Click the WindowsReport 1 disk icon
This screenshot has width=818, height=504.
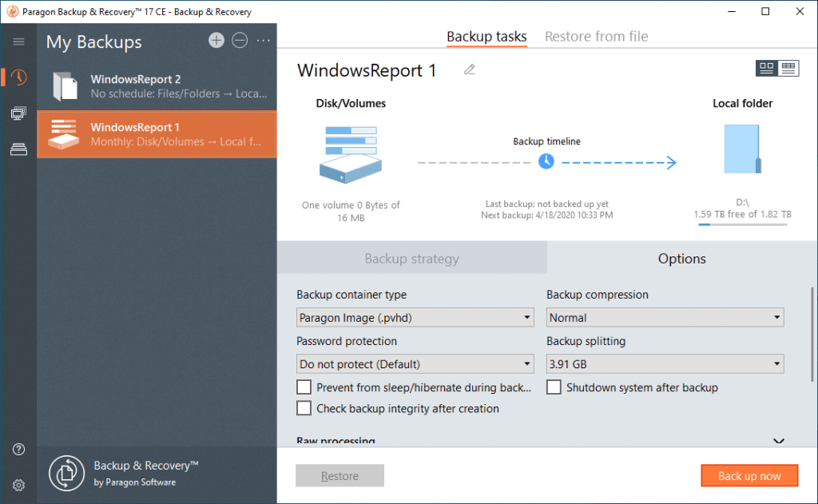click(x=64, y=134)
